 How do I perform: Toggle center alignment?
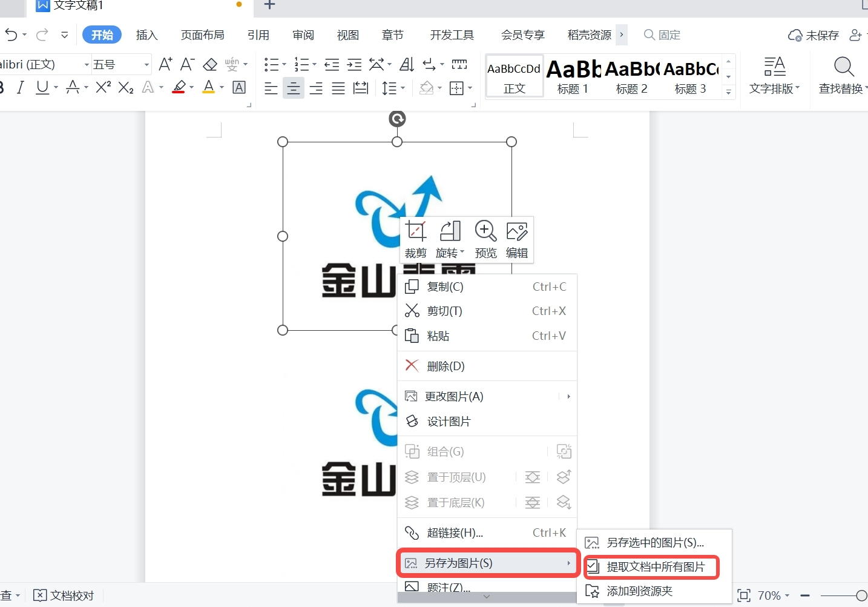[294, 88]
